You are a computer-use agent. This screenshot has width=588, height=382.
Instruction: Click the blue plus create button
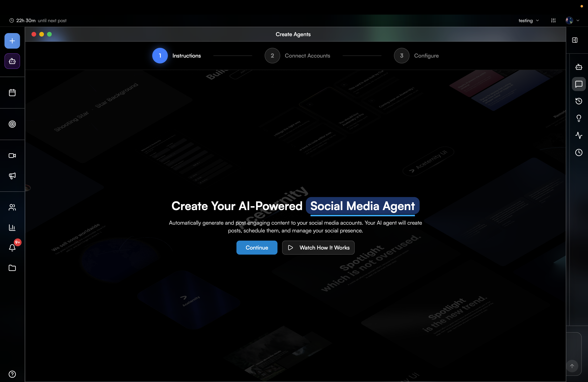point(12,41)
